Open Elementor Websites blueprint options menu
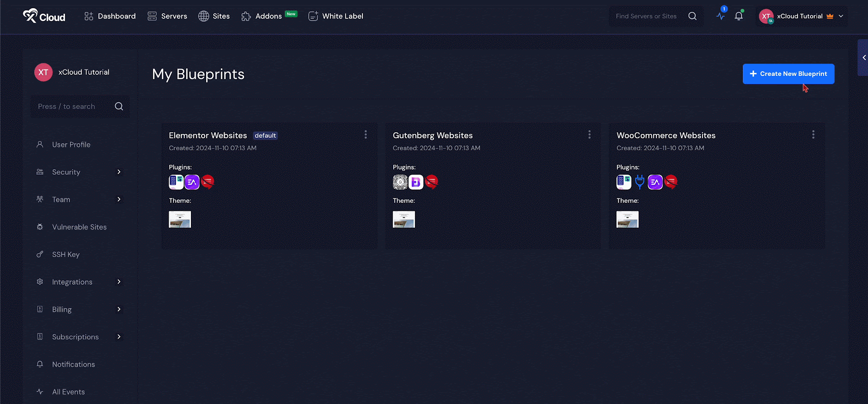The height and width of the screenshot is (404, 868). click(366, 134)
